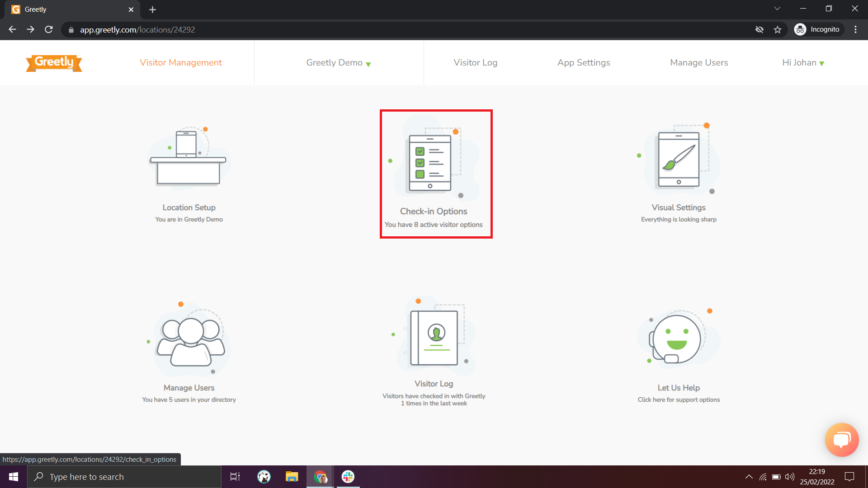Bookmark this page with star icon

coord(777,29)
